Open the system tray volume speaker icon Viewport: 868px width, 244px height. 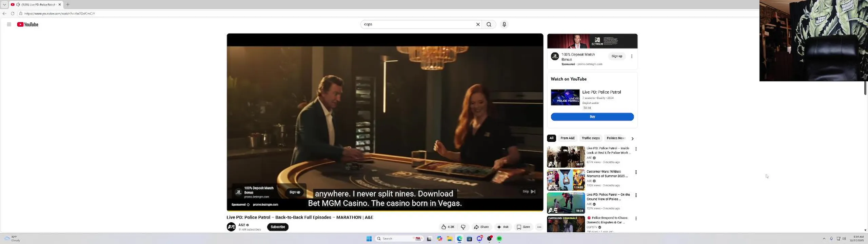844,239
